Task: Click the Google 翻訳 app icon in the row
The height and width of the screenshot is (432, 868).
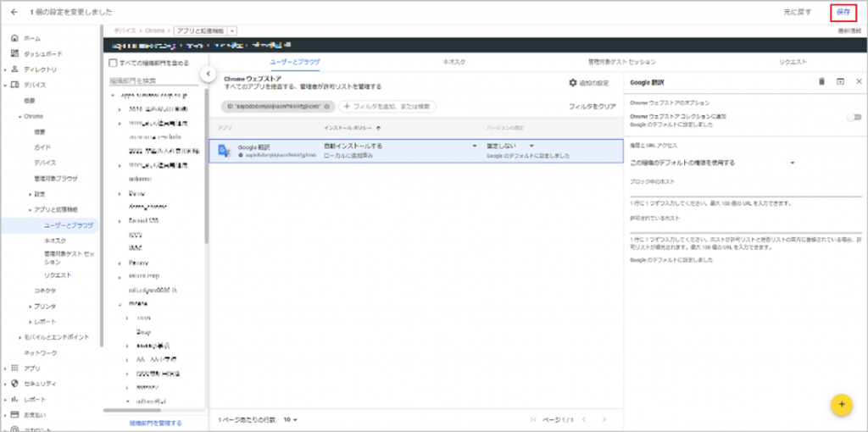Action: coord(224,151)
